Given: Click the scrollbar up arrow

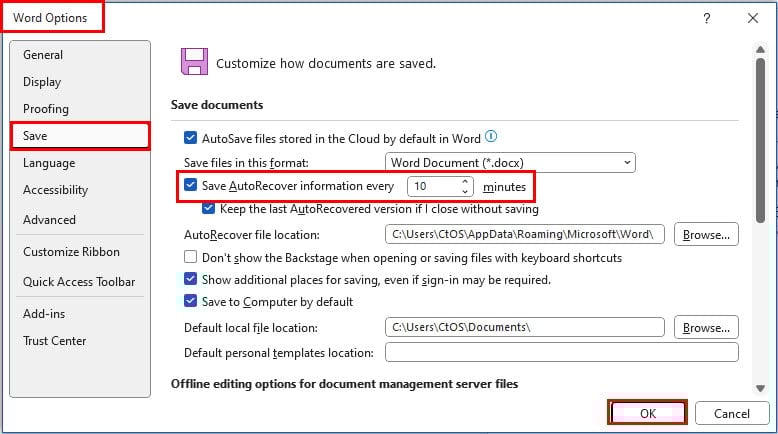Looking at the screenshot, I should tap(760, 49).
